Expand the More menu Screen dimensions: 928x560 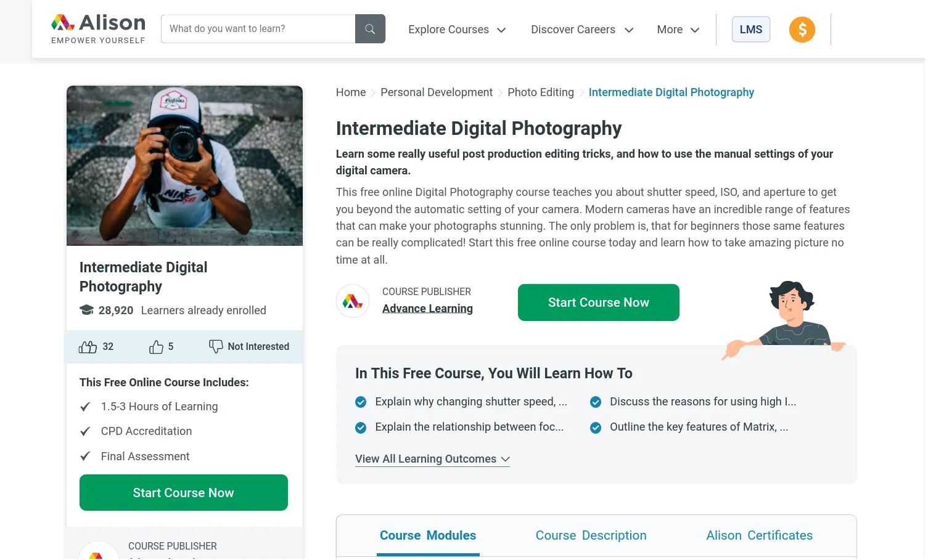coord(677,29)
